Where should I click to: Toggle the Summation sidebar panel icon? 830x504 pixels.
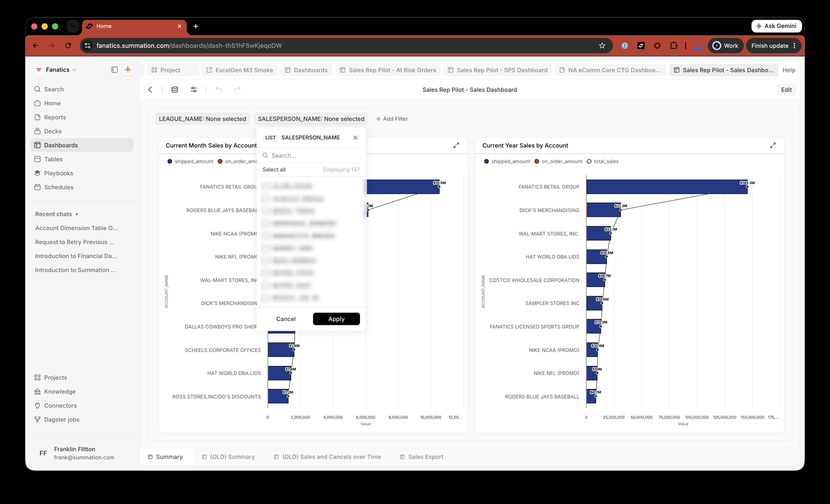115,70
